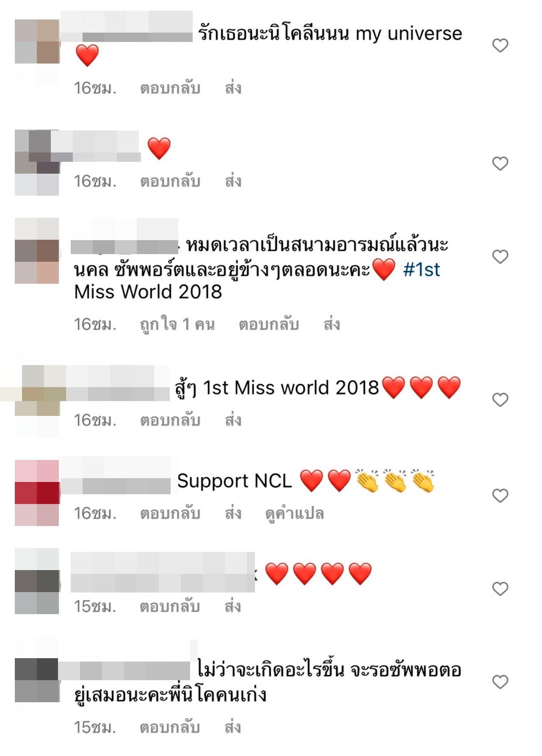
Task: Tap ดูคำแปล under Support NCL comment
Action: coord(294,514)
